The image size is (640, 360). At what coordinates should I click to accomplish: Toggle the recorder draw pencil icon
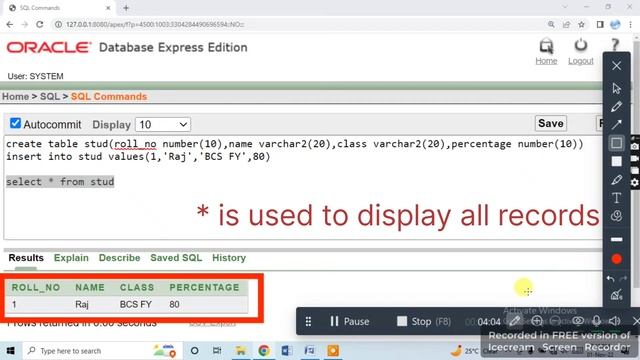point(515,321)
